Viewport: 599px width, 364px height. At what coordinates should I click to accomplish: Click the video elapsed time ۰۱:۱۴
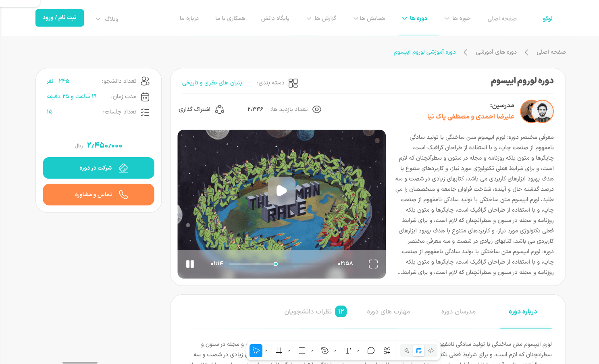point(217,264)
